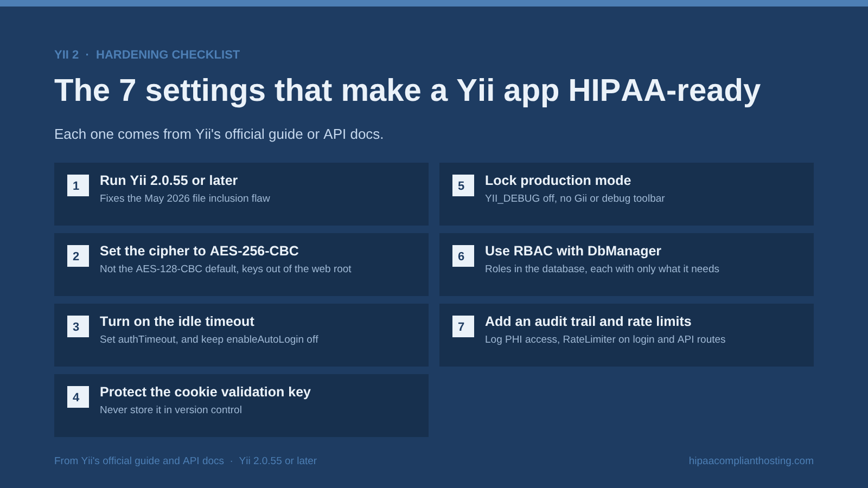Select 'Turn on the idle timeout' heading
This screenshot has width=868, height=488.
[177, 322]
